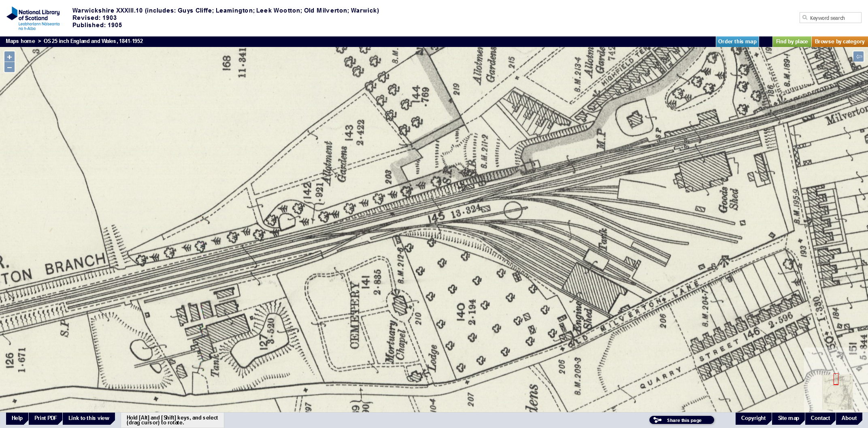Open the Copyright page
The image size is (868, 428).
(753, 418)
